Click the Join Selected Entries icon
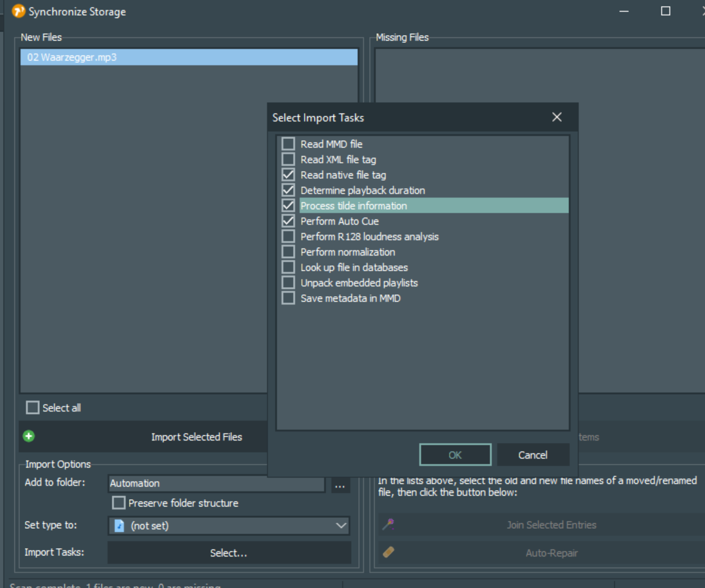Screen dimensions: 705x588 388,525
